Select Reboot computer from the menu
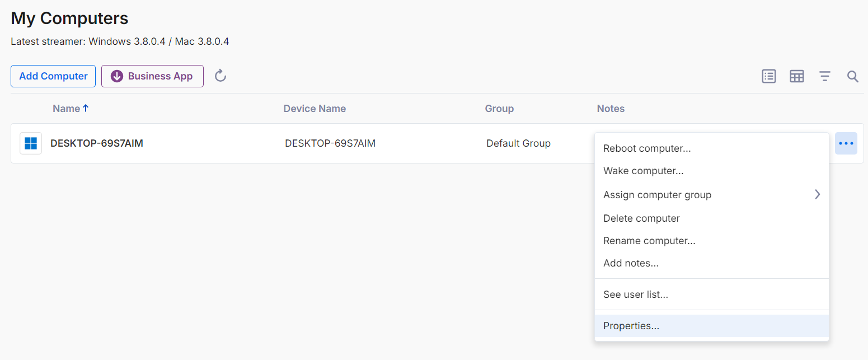The width and height of the screenshot is (868, 360). tap(646, 148)
